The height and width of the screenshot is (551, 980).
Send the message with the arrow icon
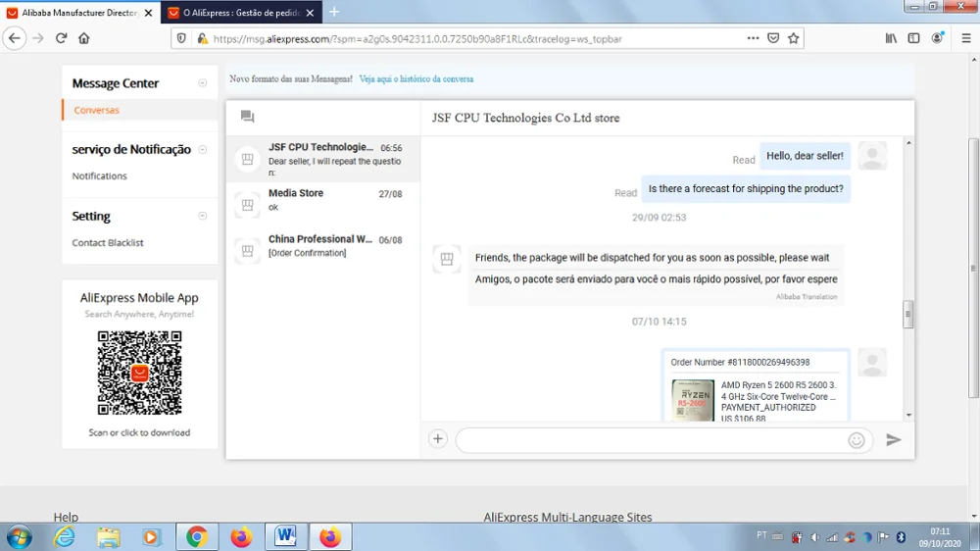pos(894,439)
